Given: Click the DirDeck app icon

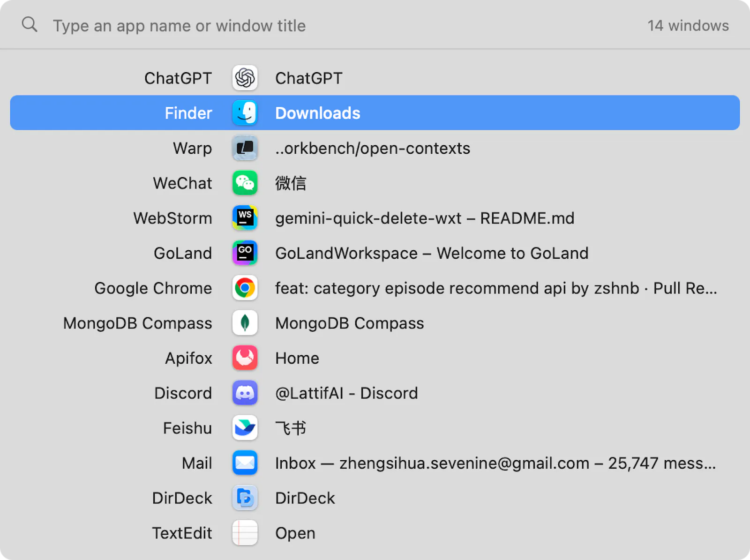Looking at the screenshot, I should pos(245,498).
